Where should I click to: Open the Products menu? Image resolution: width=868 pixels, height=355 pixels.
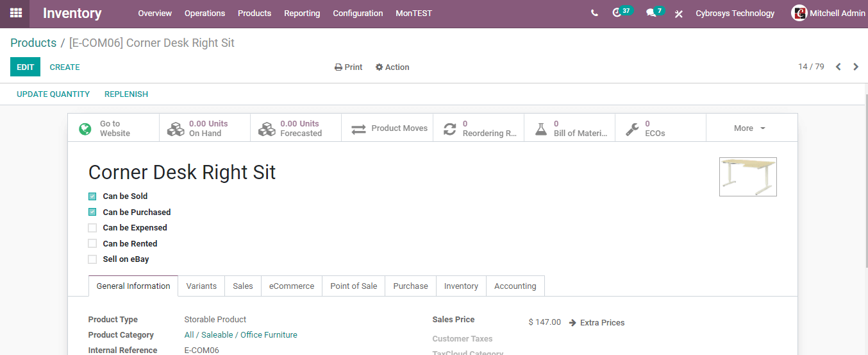click(x=255, y=13)
